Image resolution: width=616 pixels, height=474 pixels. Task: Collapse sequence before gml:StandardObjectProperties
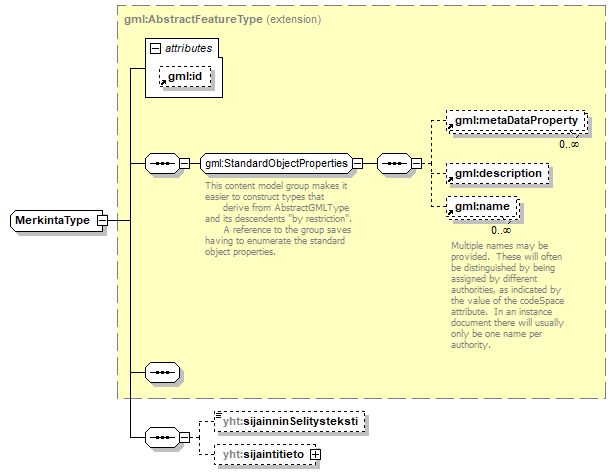184,163
